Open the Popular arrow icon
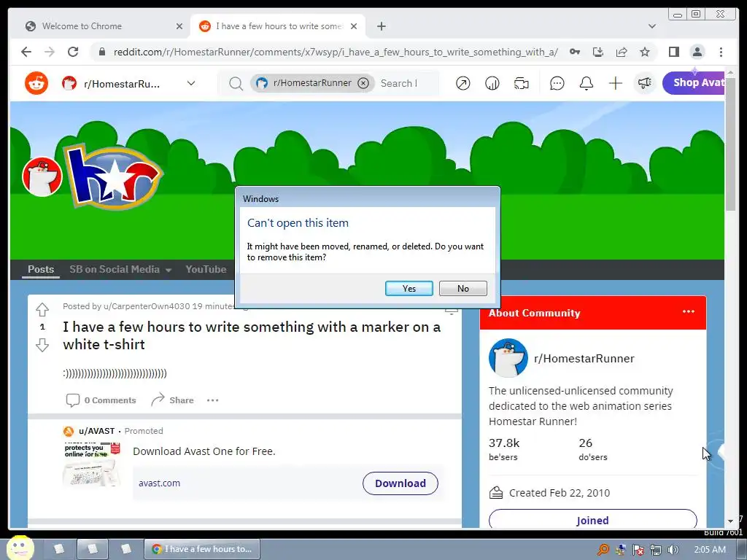747x560 pixels. (x=462, y=83)
